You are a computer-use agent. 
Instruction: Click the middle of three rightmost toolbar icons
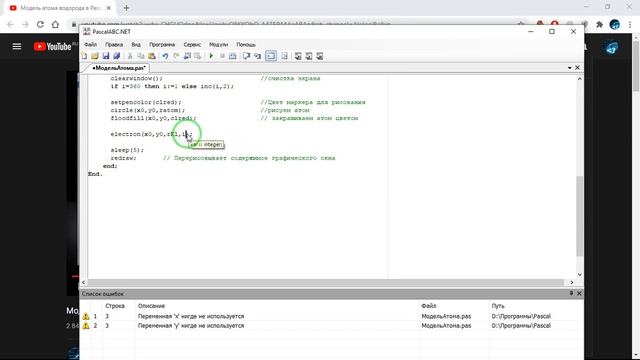309,56
